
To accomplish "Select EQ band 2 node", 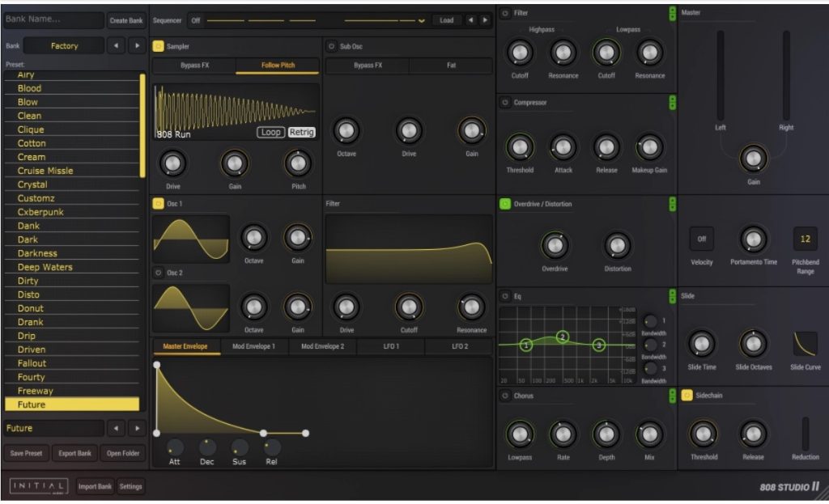I will (563, 337).
